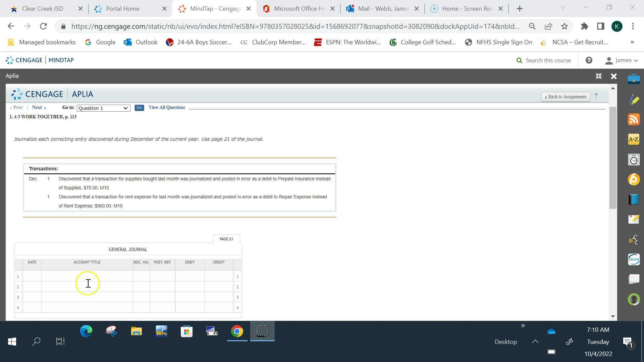Open the Go to Question 1 dropdown
This screenshot has height=362, width=644.
point(103,108)
